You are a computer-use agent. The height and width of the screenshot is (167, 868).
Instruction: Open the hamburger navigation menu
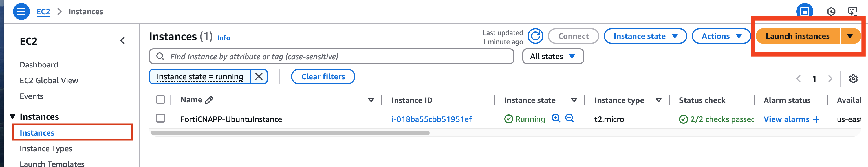pyautogui.click(x=21, y=12)
